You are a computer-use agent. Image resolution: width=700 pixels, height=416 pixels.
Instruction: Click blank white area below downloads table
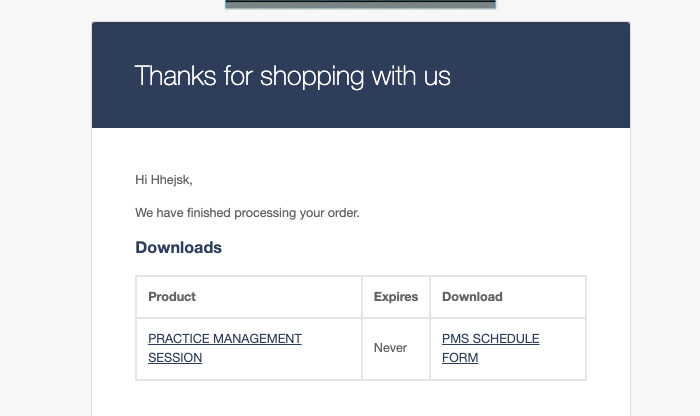click(x=361, y=399)
